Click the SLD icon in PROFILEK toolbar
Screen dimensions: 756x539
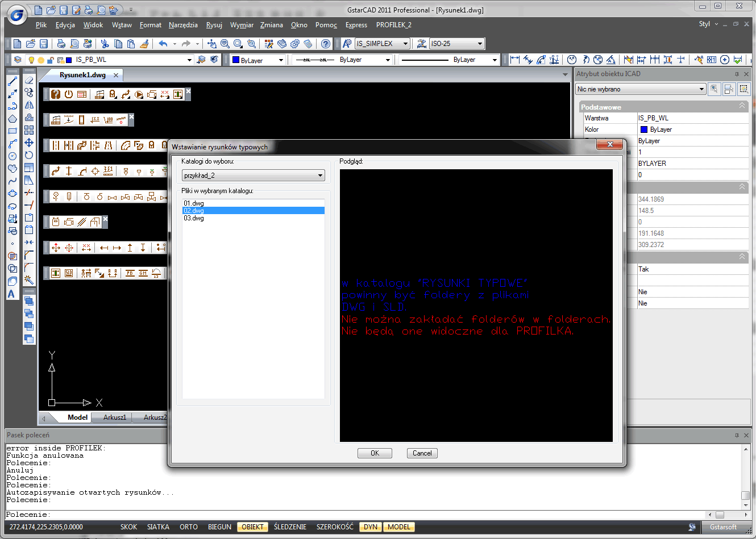[69, 273]
